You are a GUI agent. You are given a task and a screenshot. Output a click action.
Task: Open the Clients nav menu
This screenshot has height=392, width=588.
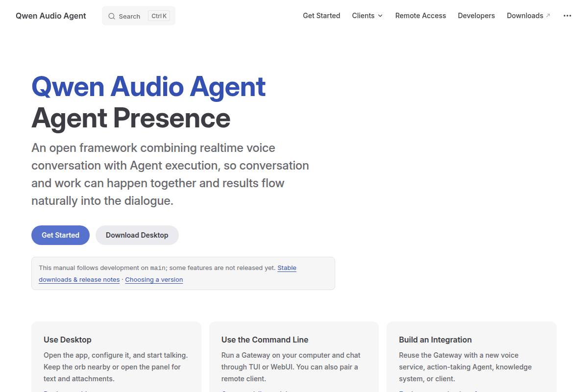point(367,16)
